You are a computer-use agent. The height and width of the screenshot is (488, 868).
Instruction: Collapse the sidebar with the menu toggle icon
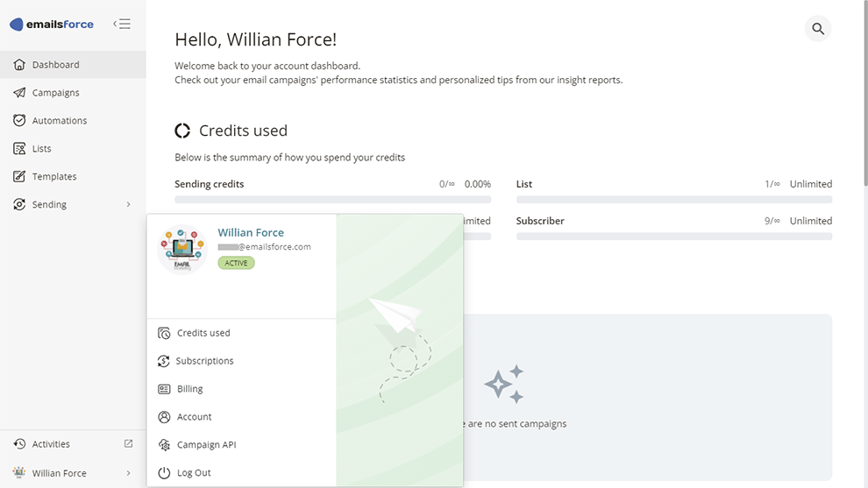(122, 25)
